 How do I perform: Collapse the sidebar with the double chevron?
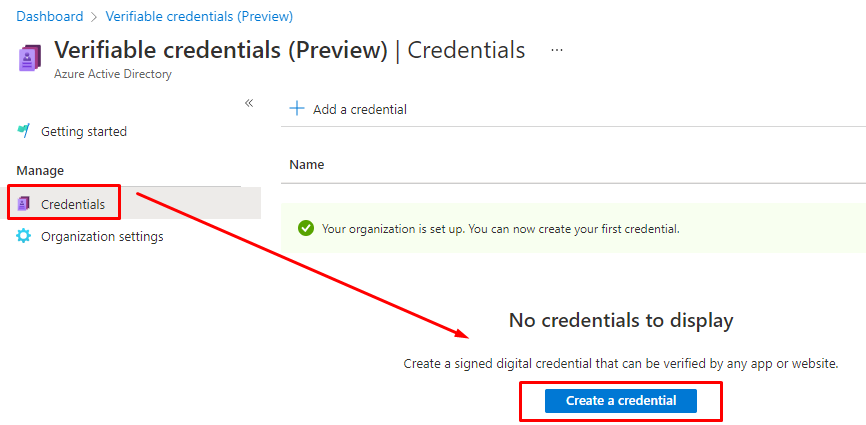click(249, 103)
